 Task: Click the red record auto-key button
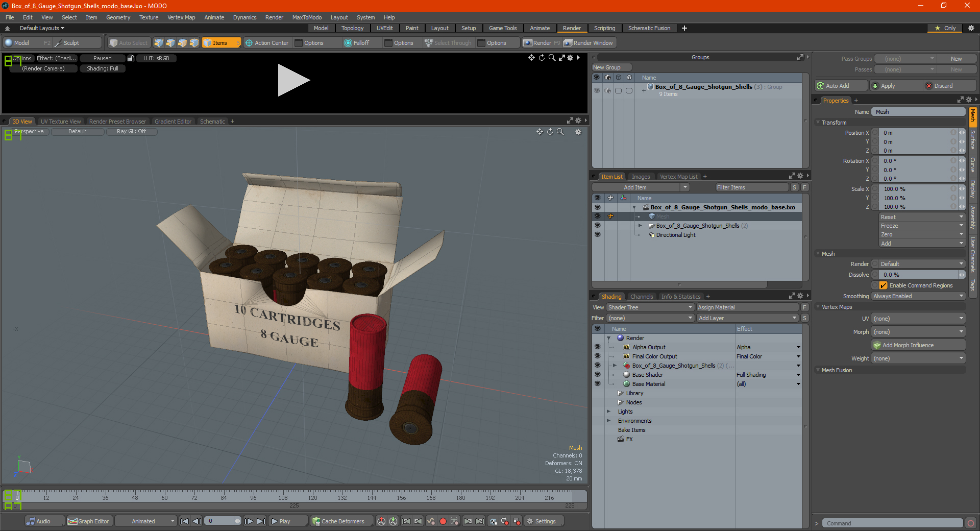(443, 521)
